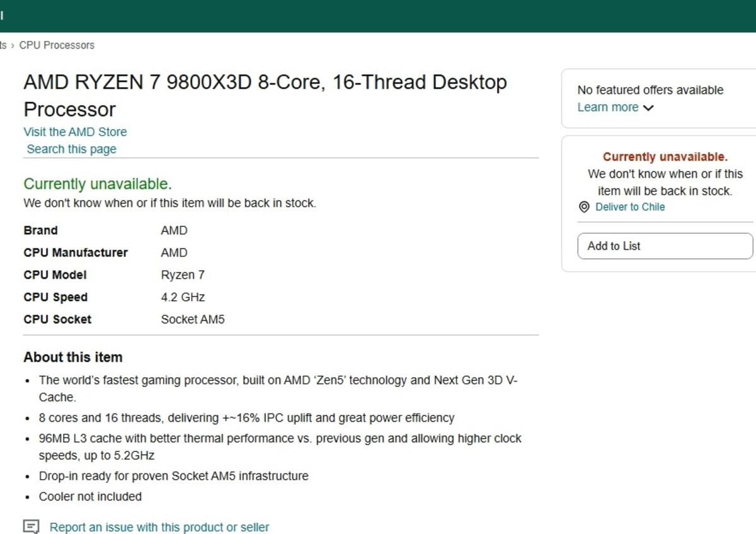Click the report issue speech bubble icon
Image resolution: width=756 pixels, height=534 pixels.
[31, 527]
